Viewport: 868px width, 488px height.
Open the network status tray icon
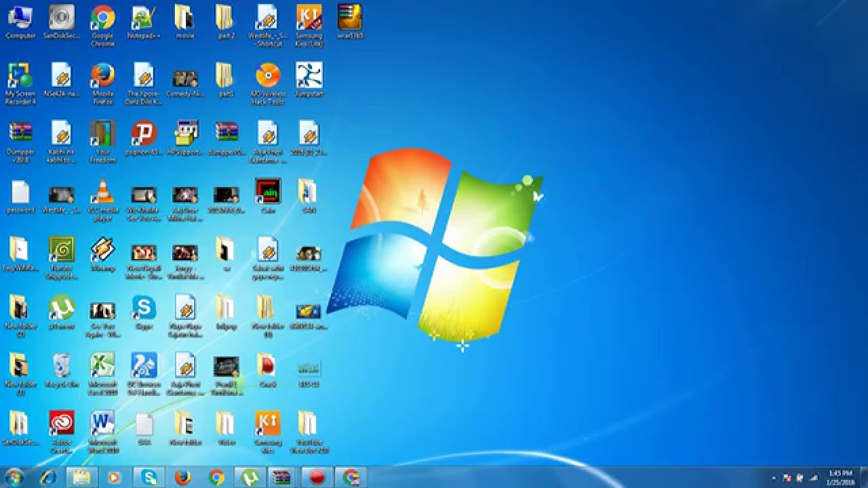tap(814, 478)
